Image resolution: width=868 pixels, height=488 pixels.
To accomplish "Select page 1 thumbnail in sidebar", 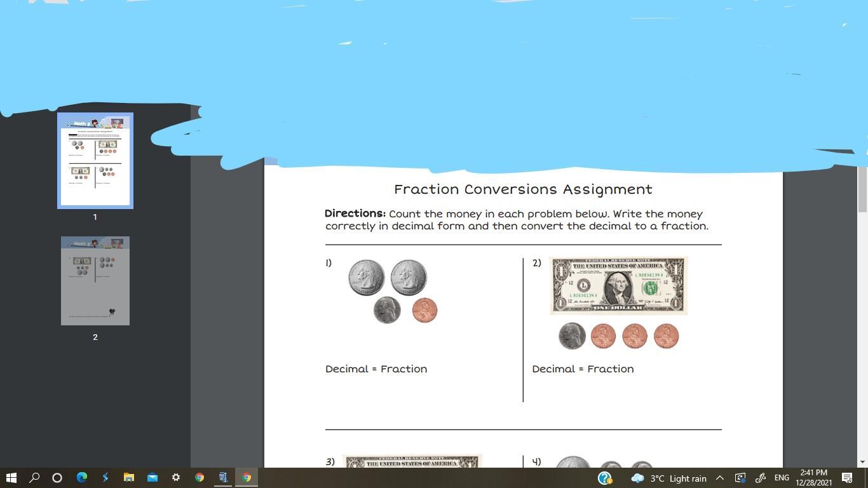I will click(95, 161).
